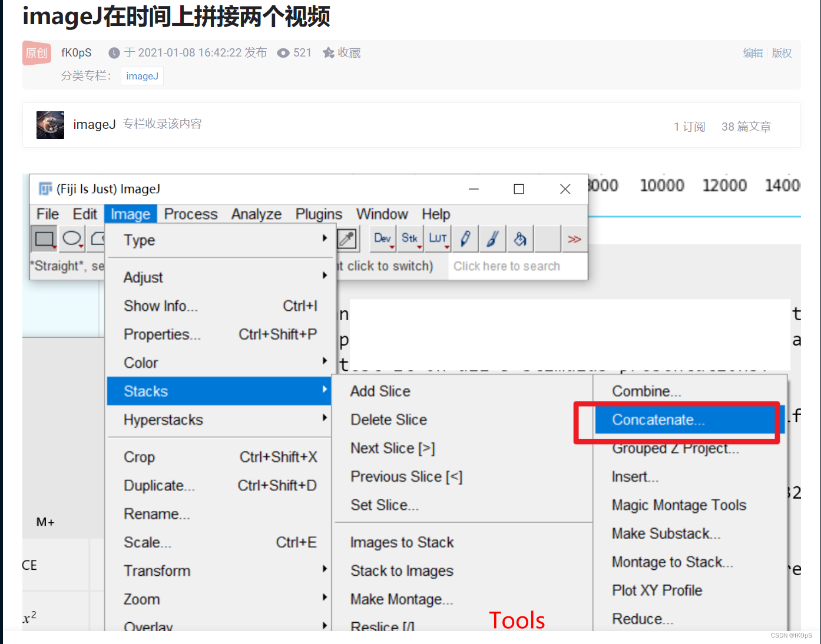Viewport: 821px width, 644px height.
Task: Select the oval selection tool
Action: pyautogui.click(x=71, y=238)
